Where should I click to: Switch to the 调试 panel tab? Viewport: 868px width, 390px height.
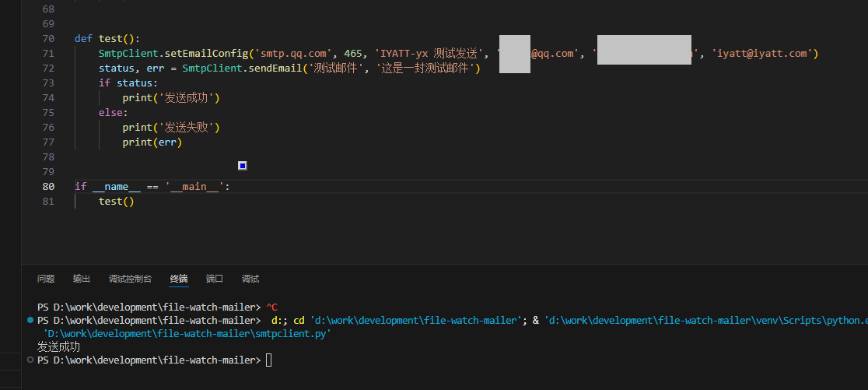click(x=250, y=279)
